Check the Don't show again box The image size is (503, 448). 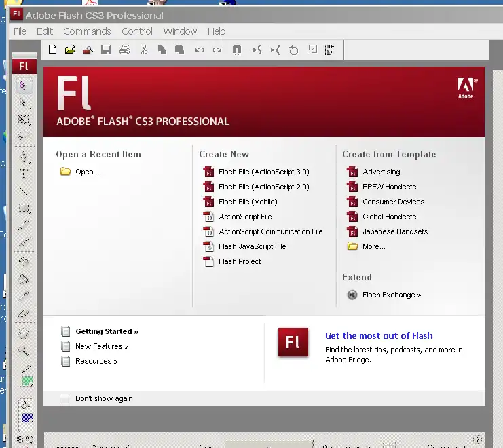pos(64,398)
